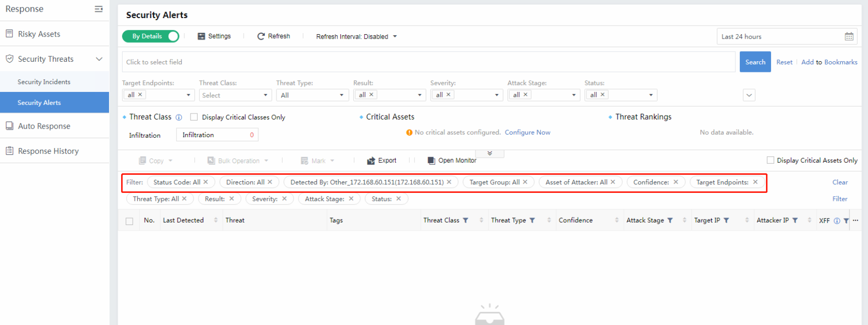Open Monitor from the toolbar
The image size is (868, 325).
coord(452,161)
